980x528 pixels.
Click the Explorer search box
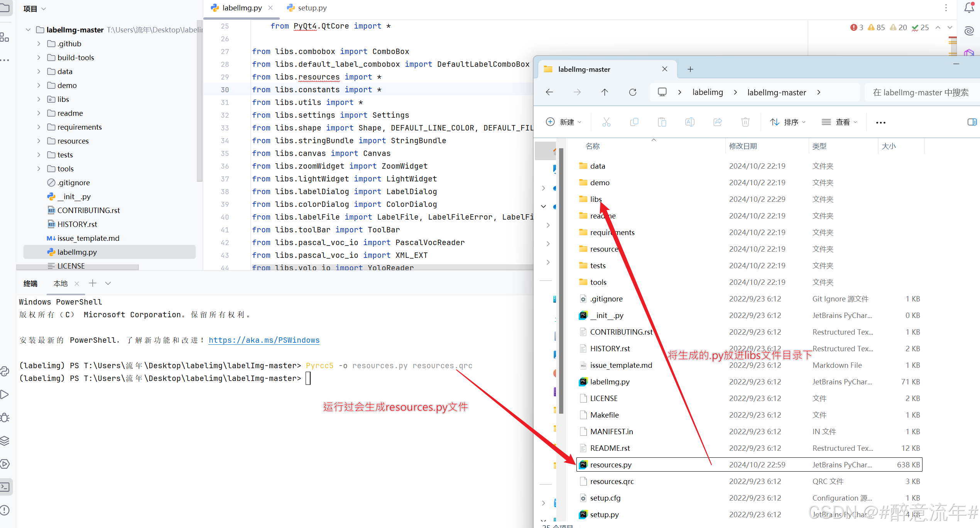coord(920,93)
